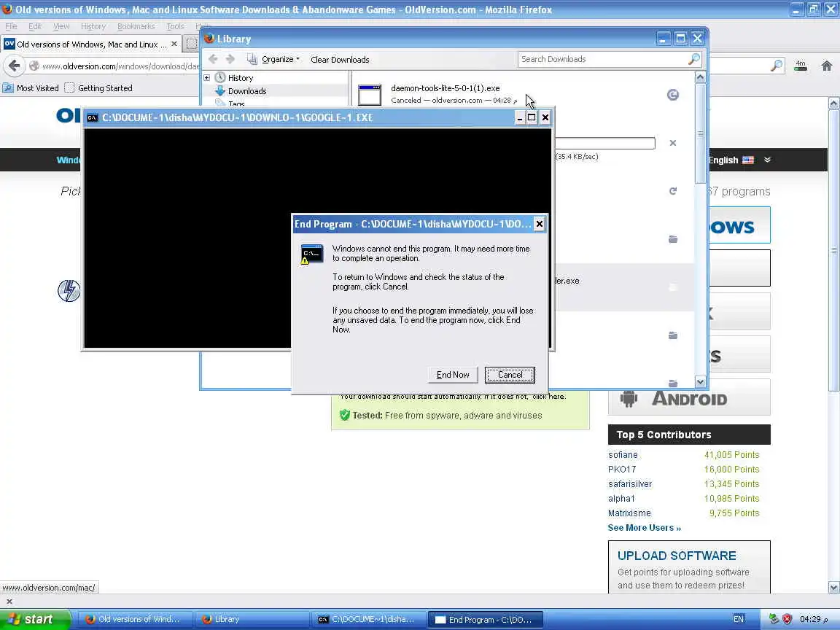Select the Old versions of Windows tab
This screenshot has height=630, width=840.
coord(91,44)
